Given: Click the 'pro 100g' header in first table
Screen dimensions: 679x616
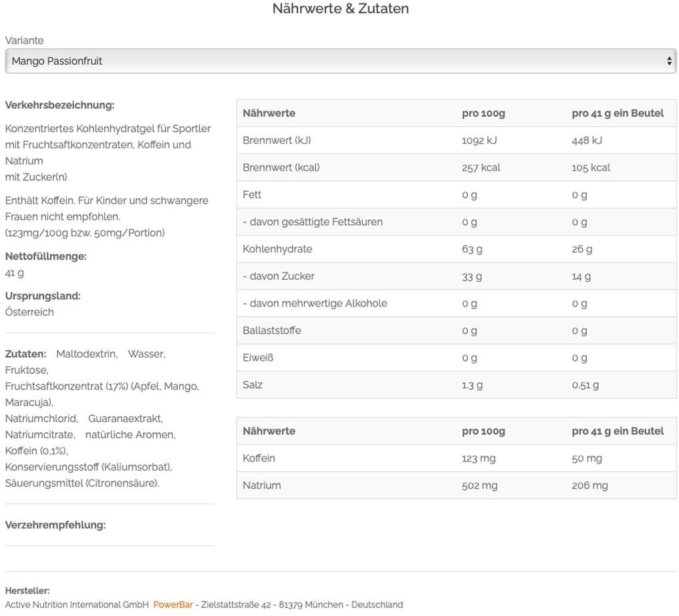Looking at the screenshot, I should coord(483,114).
